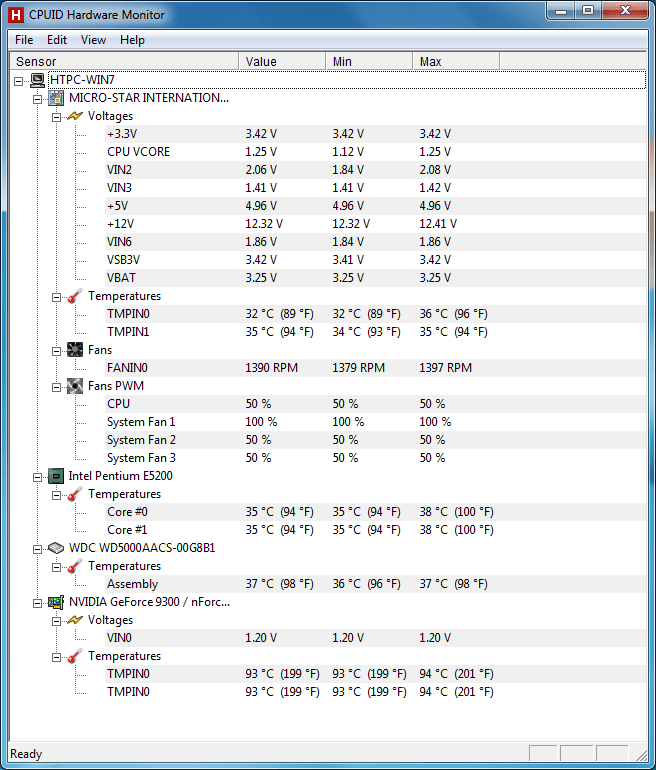Select the motherboard TMPIN1 row
Image resolution: width=656 pixels, height=770 pixels.
click(376, 332)
